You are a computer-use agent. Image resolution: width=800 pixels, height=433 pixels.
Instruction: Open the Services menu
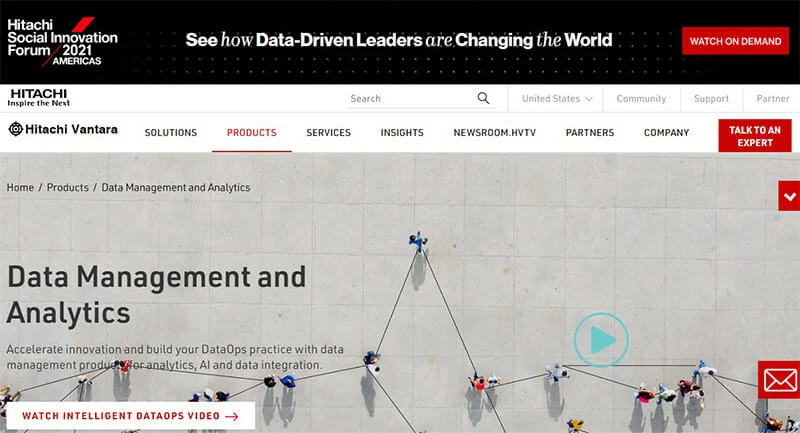click(329, 133)
